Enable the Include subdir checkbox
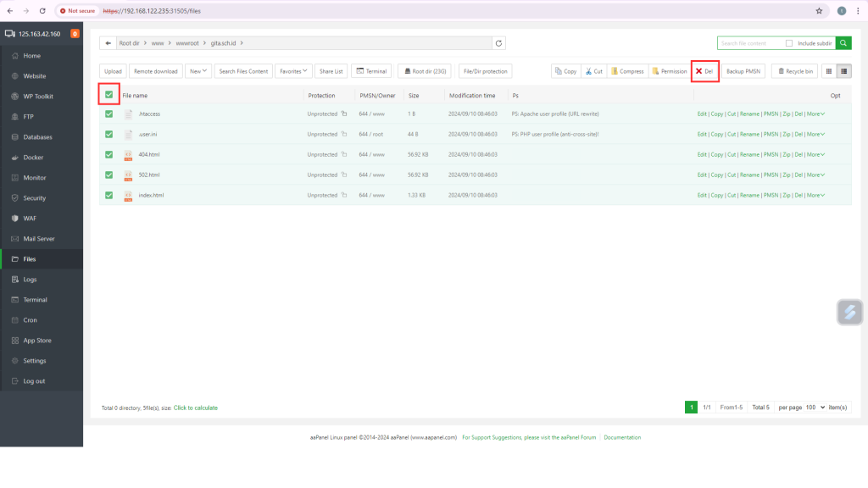 (789, 43)
